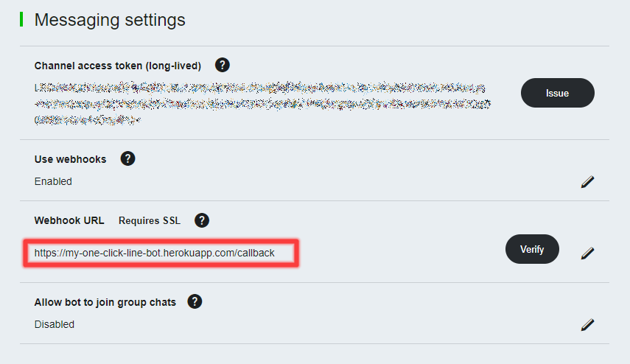Show help tooltip for Use webhooks

coord(127,158)
